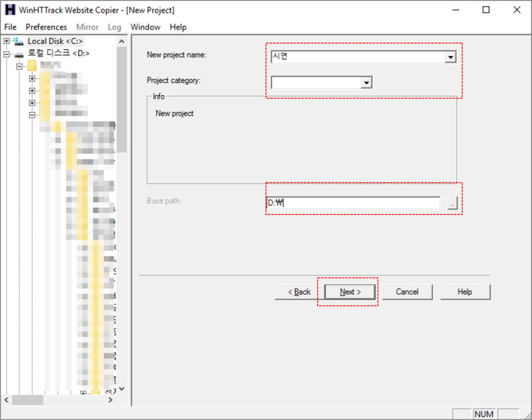Click the tree's vertical scrollbar down arrow
Viewport: 532px width, 420px height.
[122, 389]
